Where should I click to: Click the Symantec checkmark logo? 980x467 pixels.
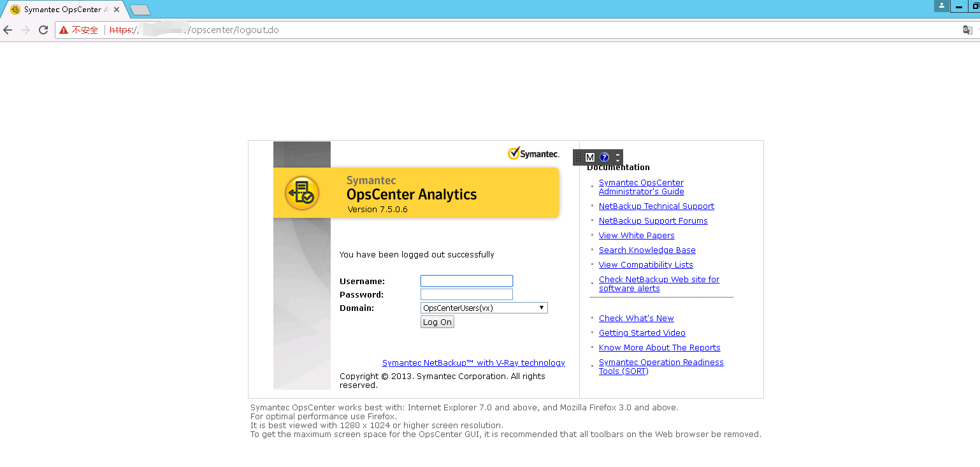pyautogui.click(x=533, y=154)
